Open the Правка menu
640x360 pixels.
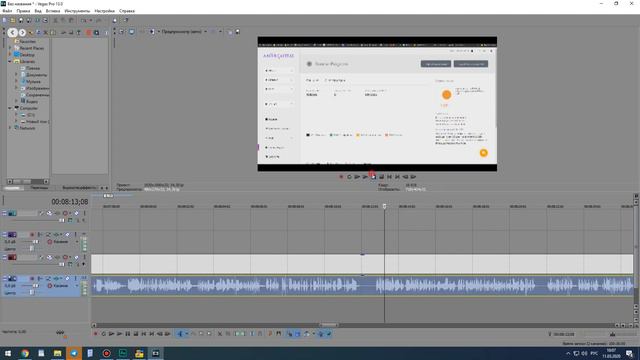(x=23, y=11)
